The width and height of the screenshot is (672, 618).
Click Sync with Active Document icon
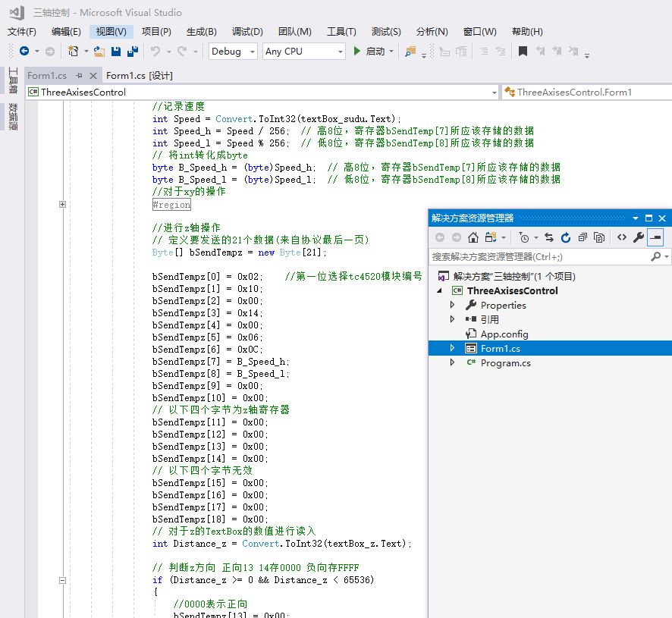click(549, 237)
